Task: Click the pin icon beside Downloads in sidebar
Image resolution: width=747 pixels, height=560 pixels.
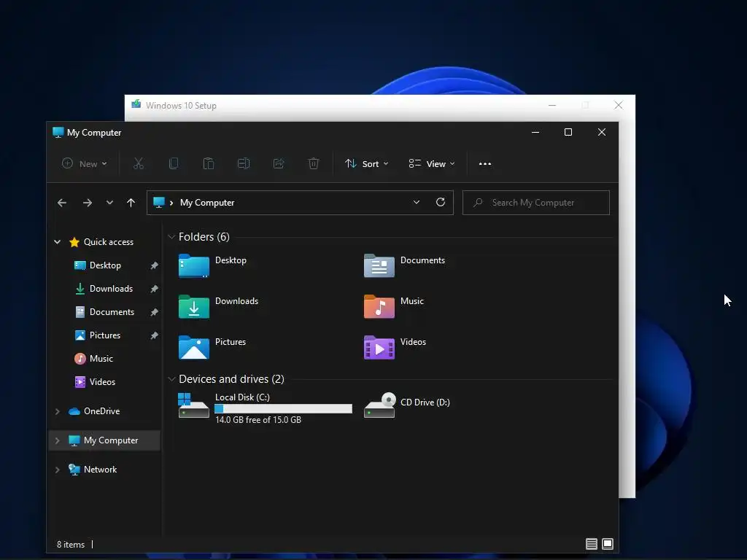Action: (155, 289)
